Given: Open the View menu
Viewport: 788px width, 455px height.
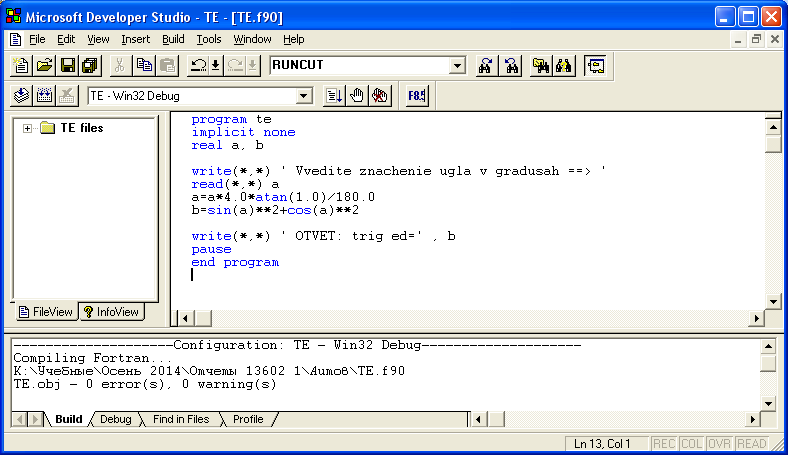Looking at the screenshot, I should [x=98, y=39].
